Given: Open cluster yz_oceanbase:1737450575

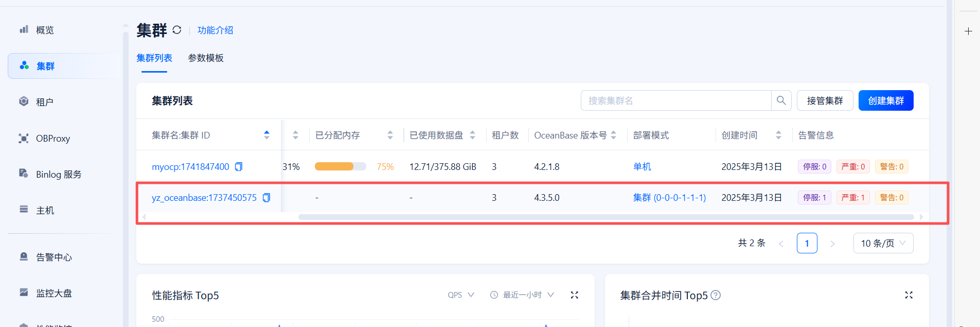Looking at the screenshot, I should (x=204, y=198).
